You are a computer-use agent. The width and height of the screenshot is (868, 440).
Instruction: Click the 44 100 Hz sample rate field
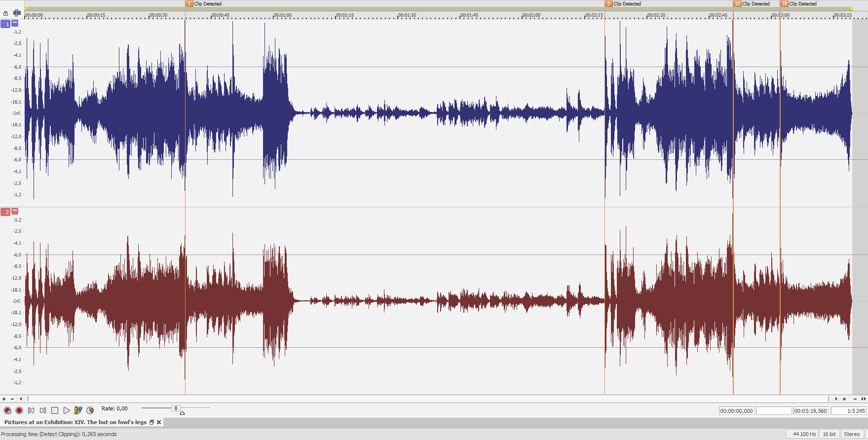pyautogui.click(x=804, y=434)
